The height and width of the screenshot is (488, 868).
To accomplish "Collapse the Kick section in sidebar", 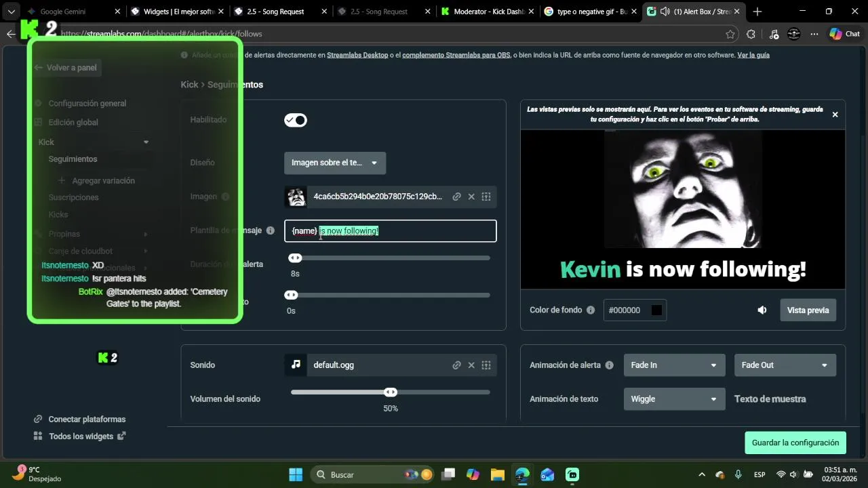I will click(x=146, y=142).
